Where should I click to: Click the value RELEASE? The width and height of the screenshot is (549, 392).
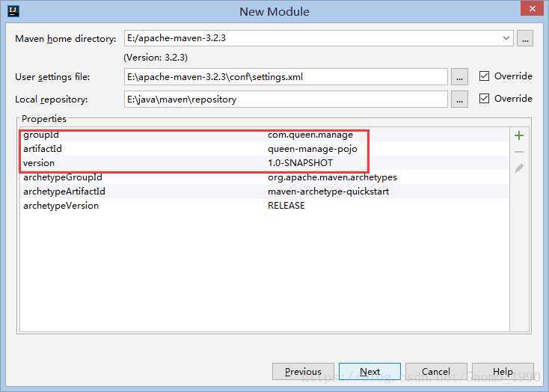click(286, 206)
